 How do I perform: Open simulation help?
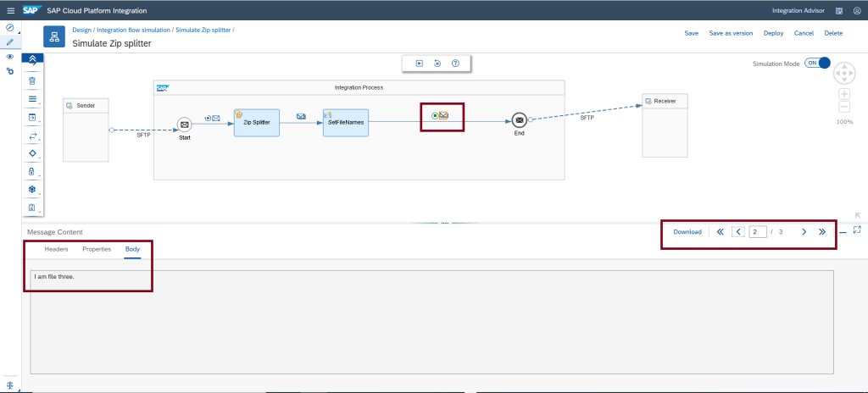[455, 64]
